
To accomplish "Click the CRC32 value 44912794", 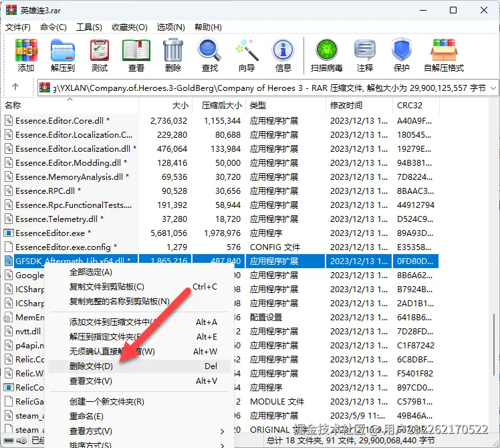I will click(416, 205).
